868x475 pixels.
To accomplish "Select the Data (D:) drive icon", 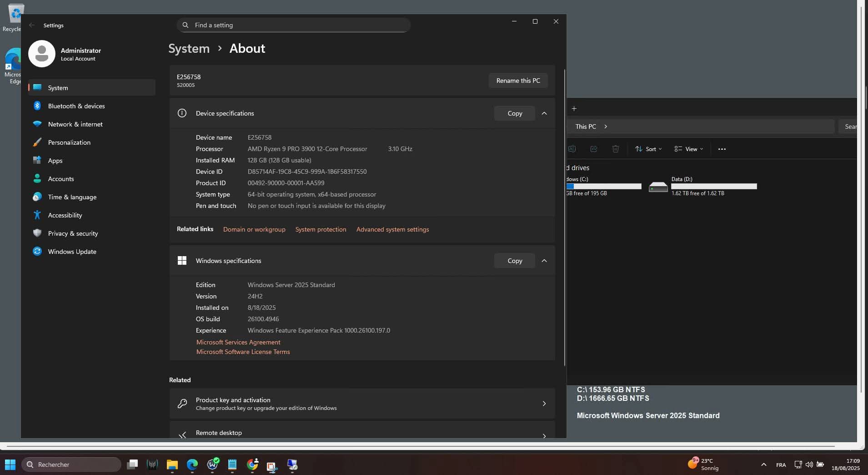I will tap(658, 187).
